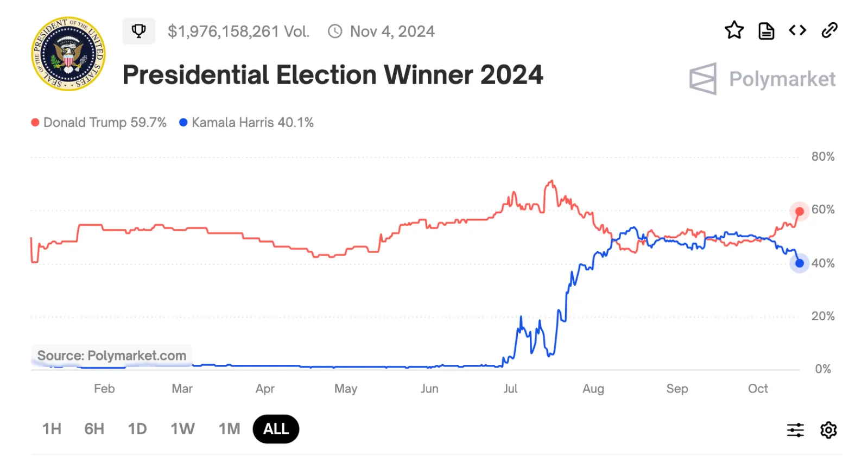Switch to the 1M time range tab
The height and width of the screenshot is (456, 868).
coord(229,429)
